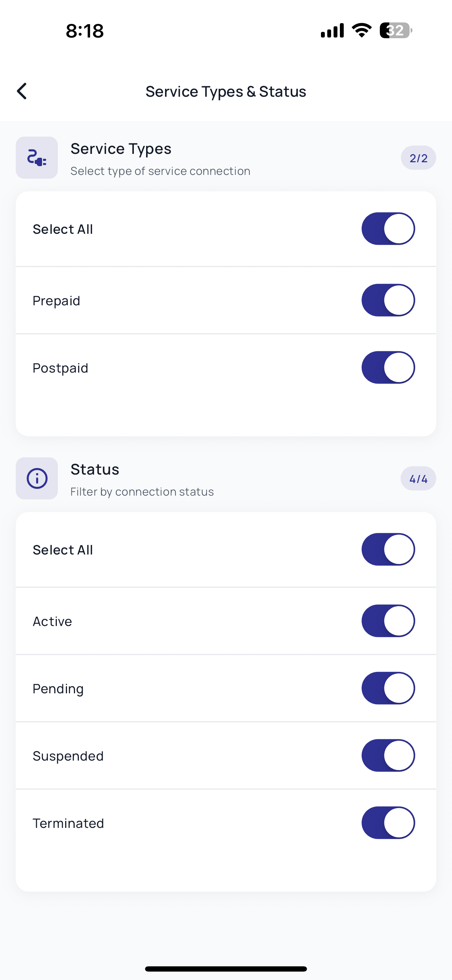This screenshot has width=452, height=980.
Task: Tap the Wi-Fi icon in status bar
Action: (x=362, y=30)
